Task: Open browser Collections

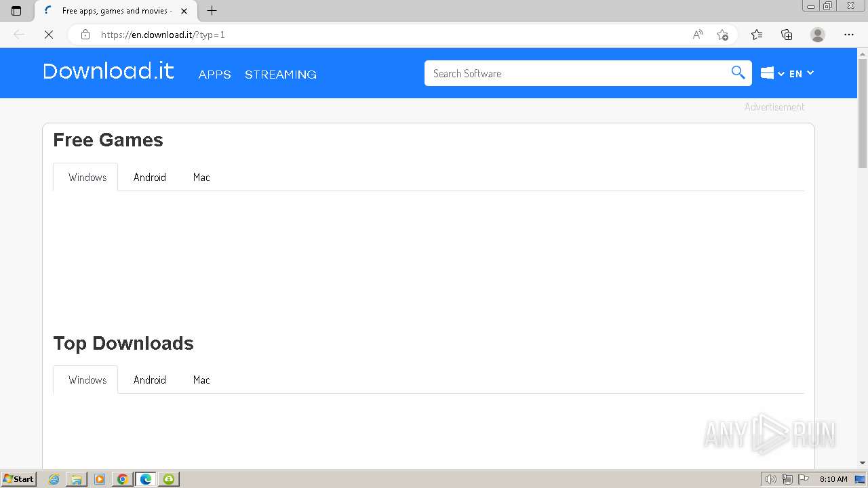Action: (x=787, y=35)
